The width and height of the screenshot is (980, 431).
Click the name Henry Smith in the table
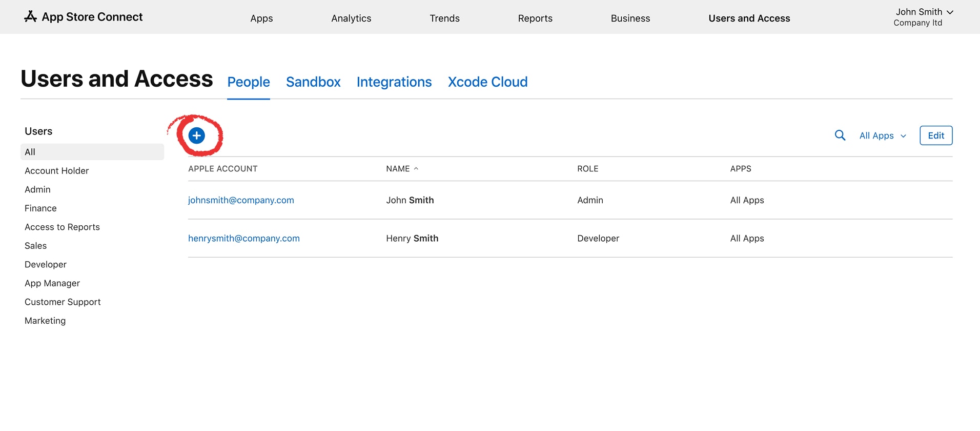click(412, 238)
